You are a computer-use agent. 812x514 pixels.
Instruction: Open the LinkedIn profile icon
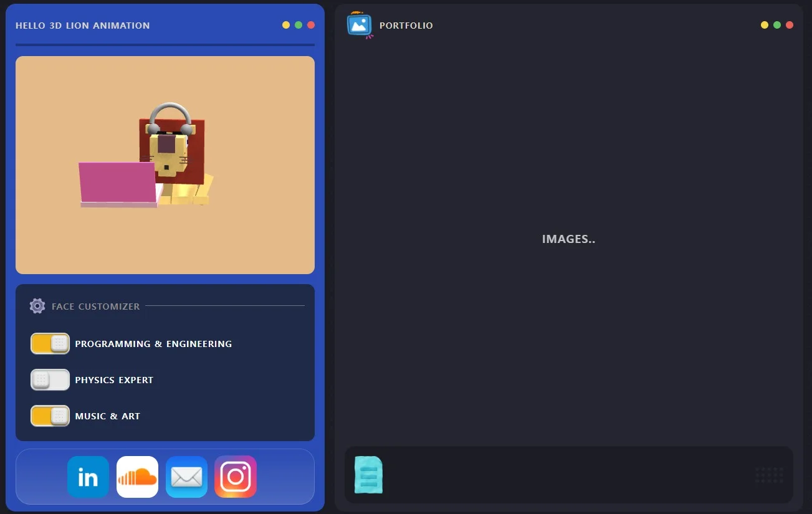[88, 477]
